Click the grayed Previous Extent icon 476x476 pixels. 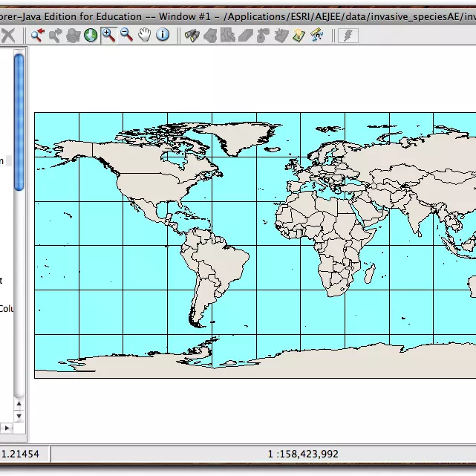point(55,35)
